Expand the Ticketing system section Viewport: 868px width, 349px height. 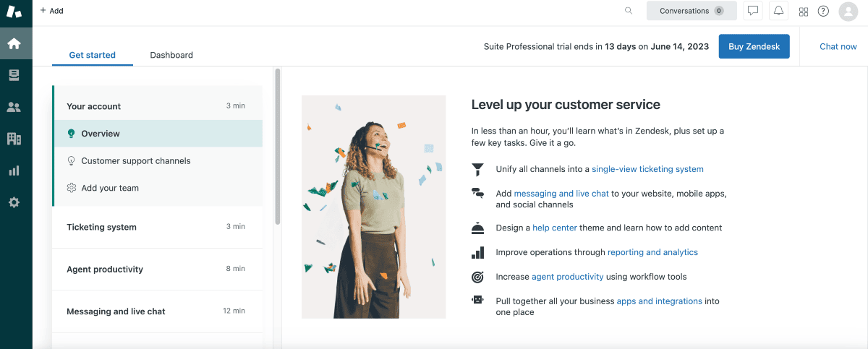click(x=156, y=227)
